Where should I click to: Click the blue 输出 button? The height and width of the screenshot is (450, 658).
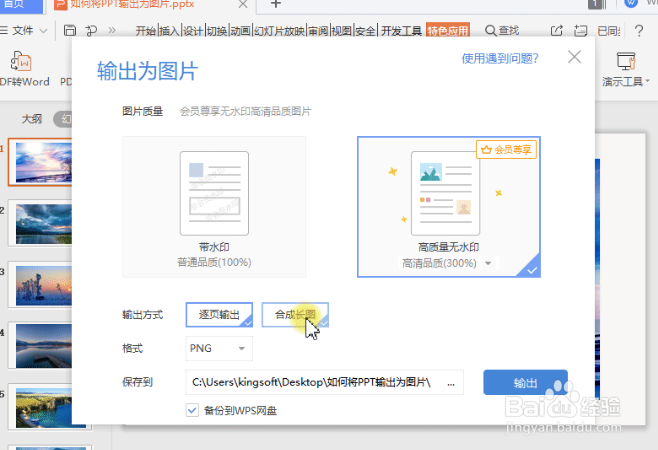[525, 382]
